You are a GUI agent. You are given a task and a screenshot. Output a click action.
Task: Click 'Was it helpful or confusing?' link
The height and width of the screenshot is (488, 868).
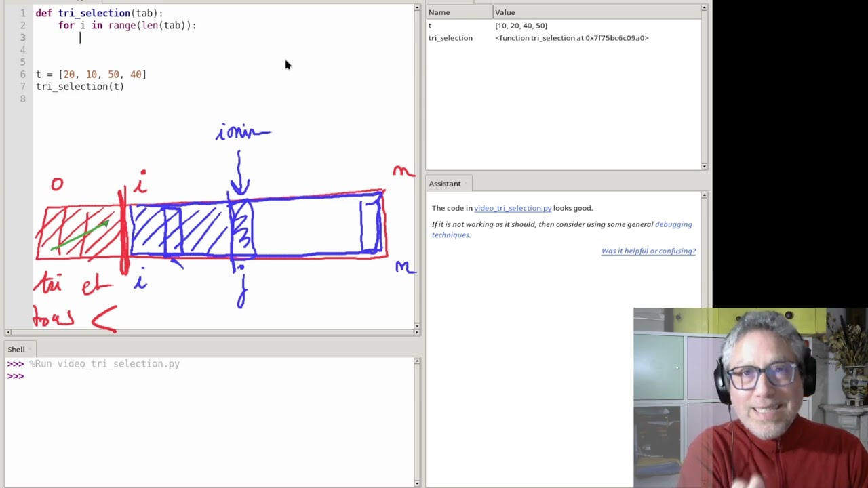(648, 251)
